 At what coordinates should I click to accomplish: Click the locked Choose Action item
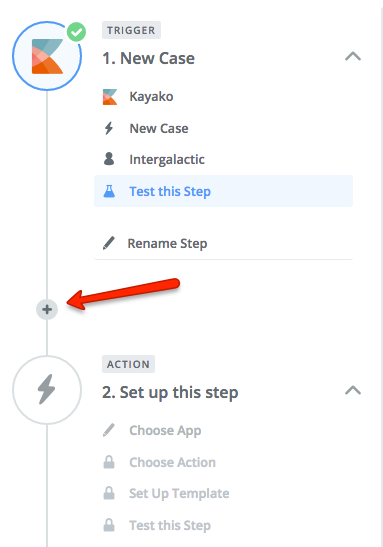[223, 462]
